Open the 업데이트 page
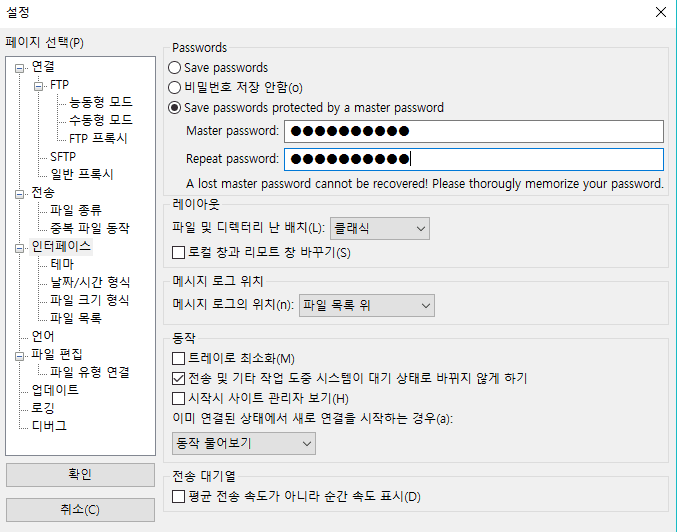This screenshot has width=677, height=532. [x=55, y=390]
